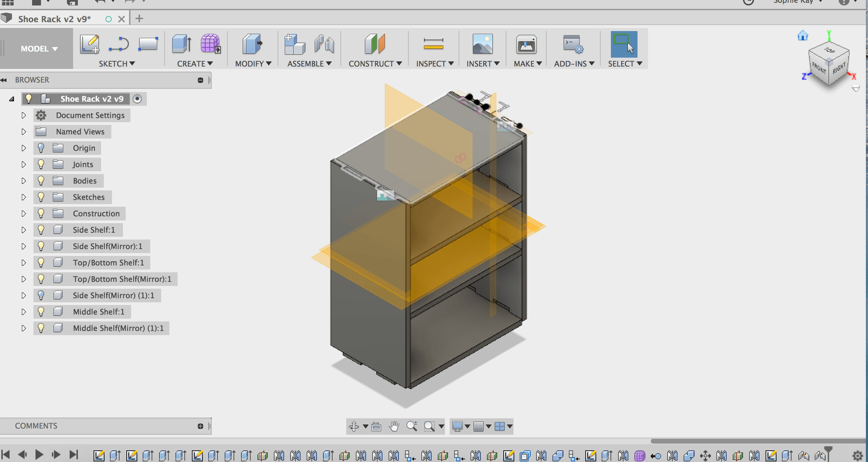Screen dimensions: 868x462
Task: Open the Insert image icon
Action: 482,44
